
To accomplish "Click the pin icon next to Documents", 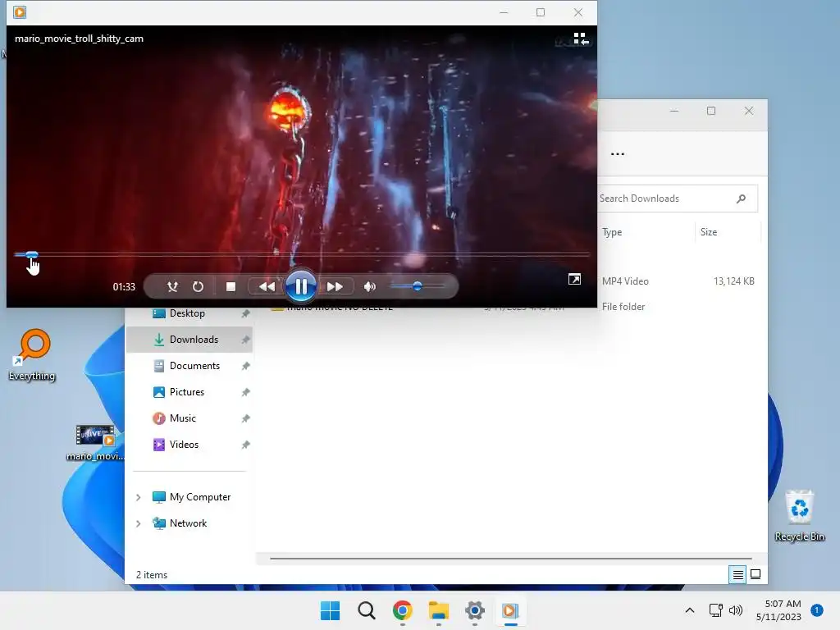I will pyautogui.click(x=245, y=366).
